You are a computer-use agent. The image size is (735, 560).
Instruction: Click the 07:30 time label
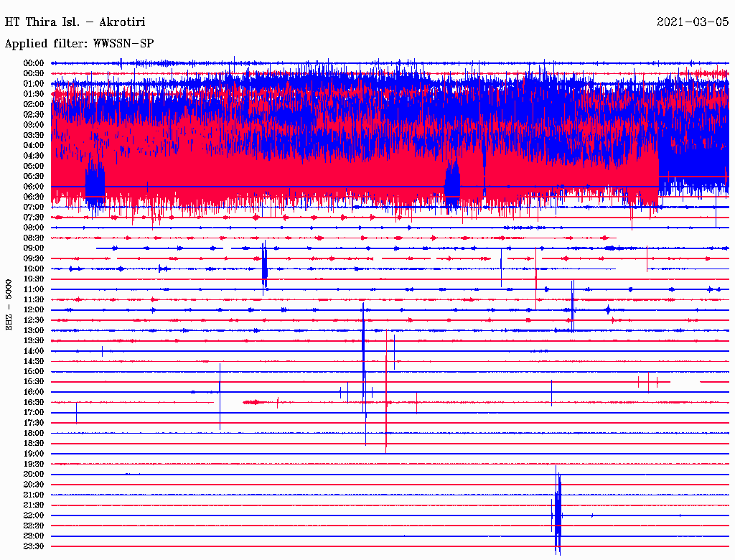click(34, 217)
